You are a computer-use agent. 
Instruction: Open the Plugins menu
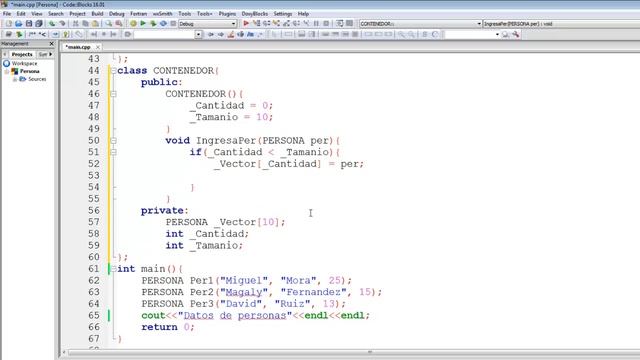227,13
